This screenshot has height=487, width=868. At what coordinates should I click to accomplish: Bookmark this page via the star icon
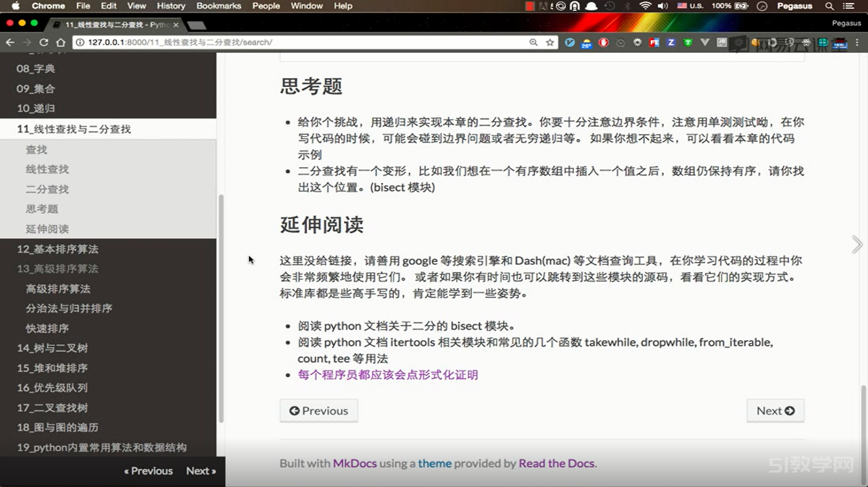point(549,42)
